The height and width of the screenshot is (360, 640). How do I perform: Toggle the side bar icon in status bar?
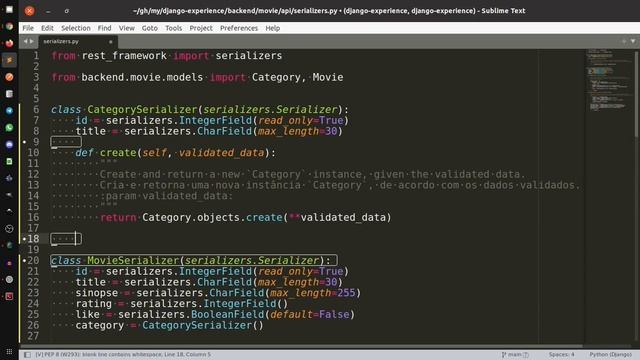27,355
